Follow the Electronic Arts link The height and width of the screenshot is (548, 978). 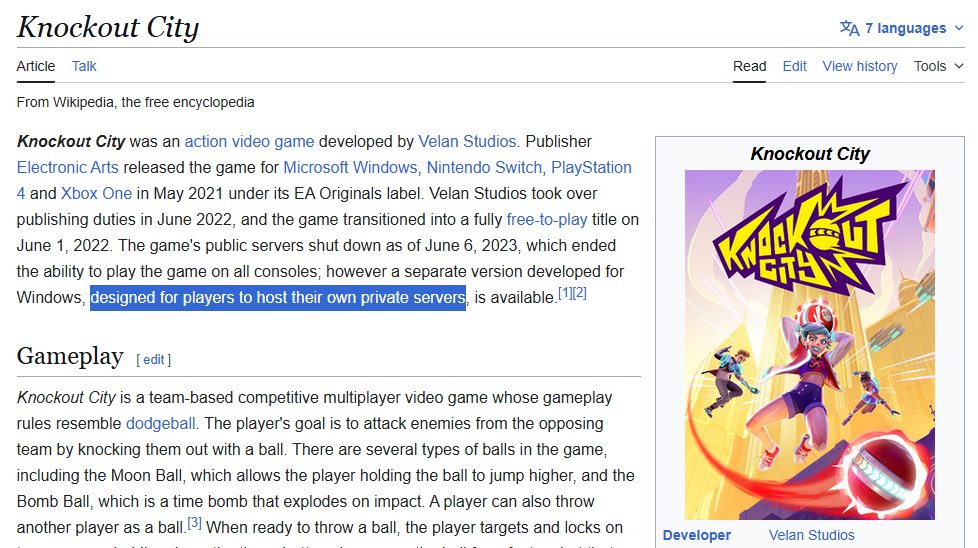67,168
